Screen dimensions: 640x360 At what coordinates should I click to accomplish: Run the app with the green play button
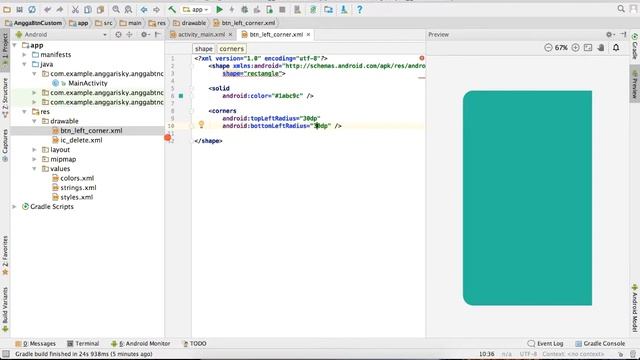pos(219,9)
